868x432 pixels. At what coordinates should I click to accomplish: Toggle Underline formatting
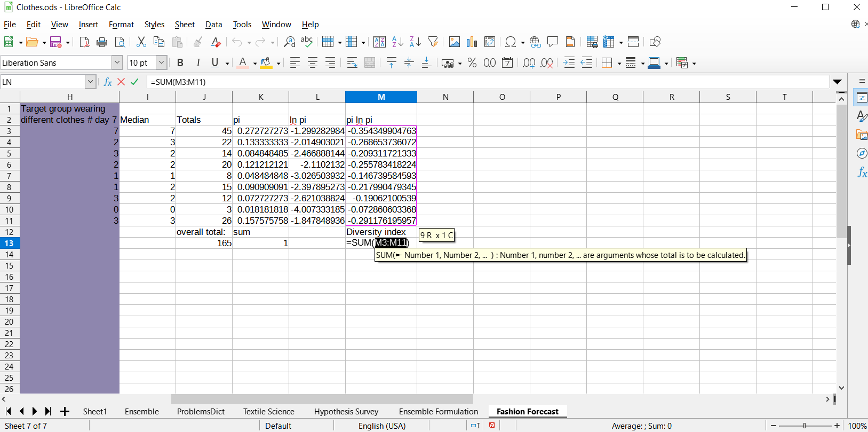pyautogui.click(x=215, y=63)
